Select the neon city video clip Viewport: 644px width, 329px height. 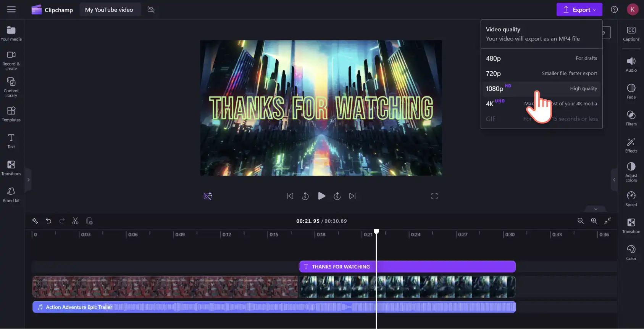[407, 287]
